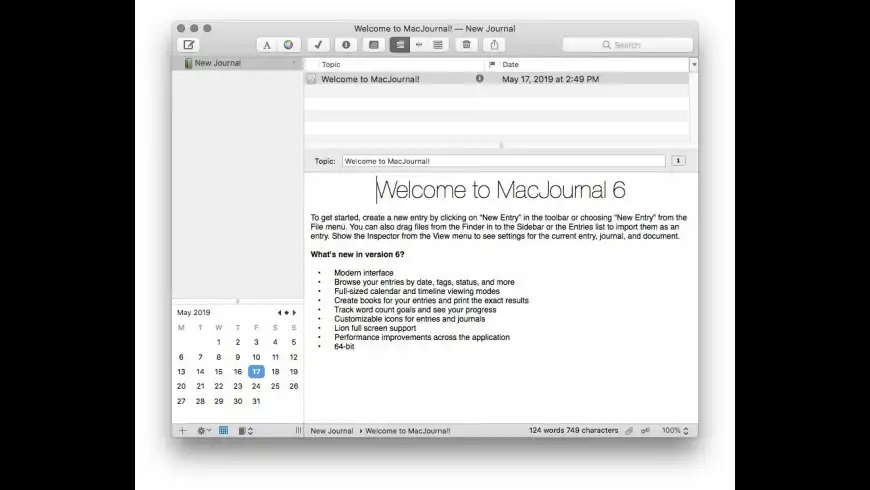Click the What's new in version 6? text
The width and height of the screenshot is (870, 490).
coord(357,255)
